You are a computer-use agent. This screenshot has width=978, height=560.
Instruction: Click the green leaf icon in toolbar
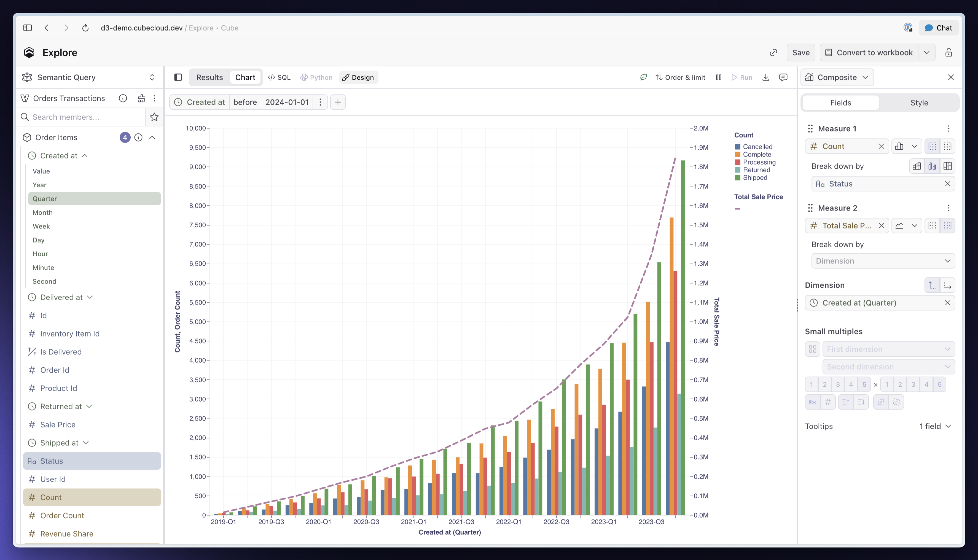643,77
